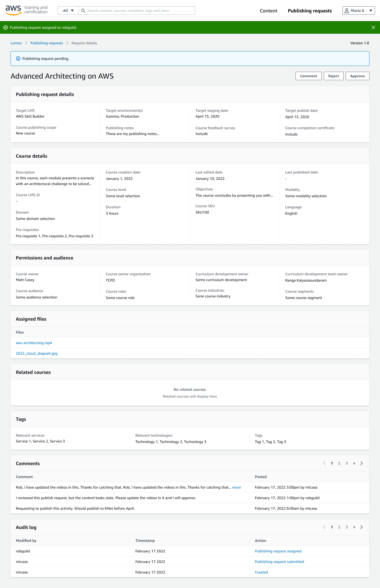Click robguild in the Audit log
The width and height of the screenshot is (380, 588).
pyautogui.click(x=23, y=551)
